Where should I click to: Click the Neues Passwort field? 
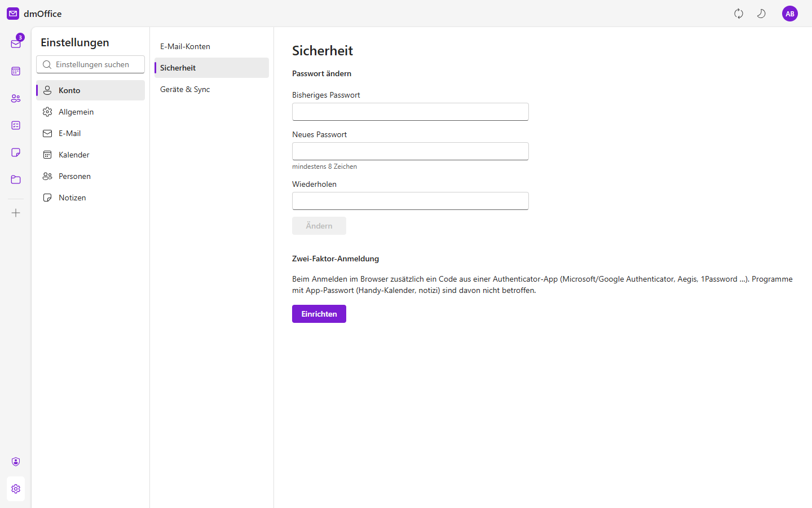pyautogui.click(x=411, y=151)
